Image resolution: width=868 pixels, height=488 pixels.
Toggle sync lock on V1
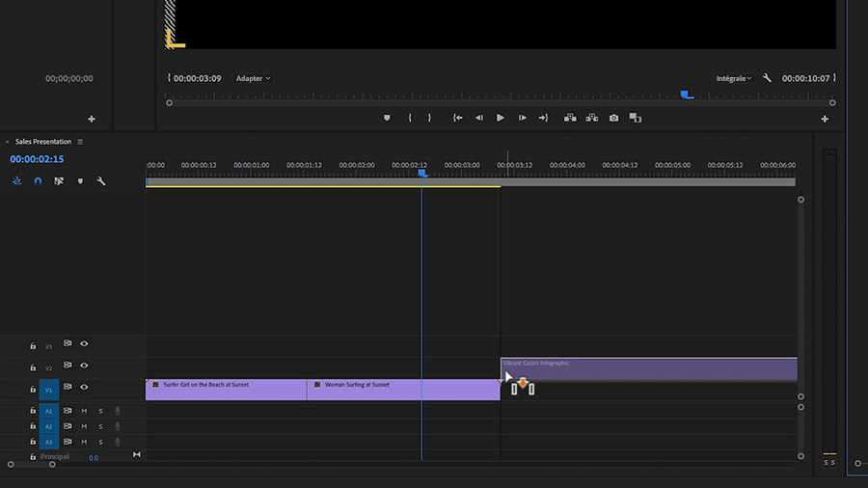click(67, 387)
